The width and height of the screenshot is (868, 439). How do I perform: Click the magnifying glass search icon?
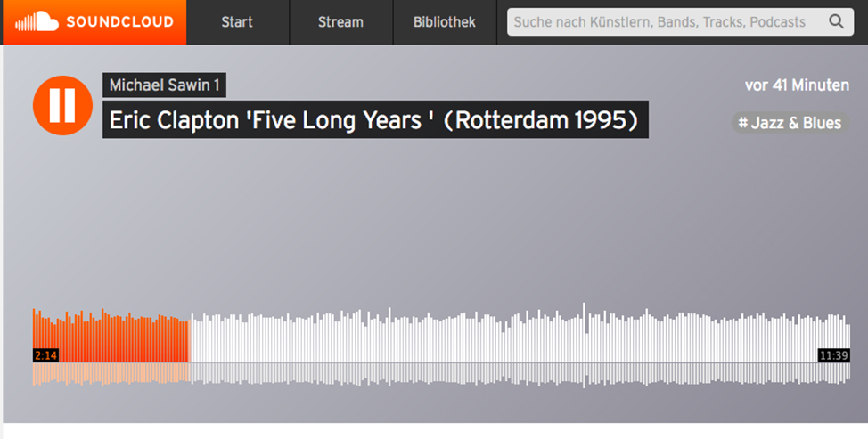pos(836,22)
